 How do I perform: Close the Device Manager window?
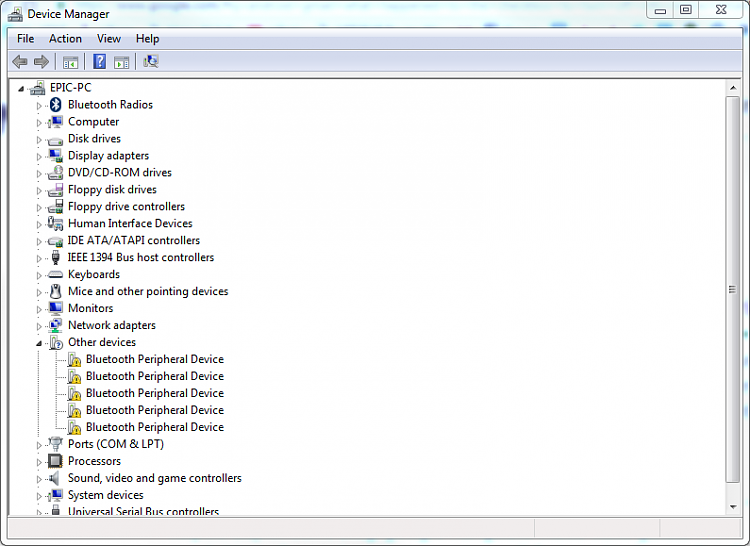tap(721, 10)
